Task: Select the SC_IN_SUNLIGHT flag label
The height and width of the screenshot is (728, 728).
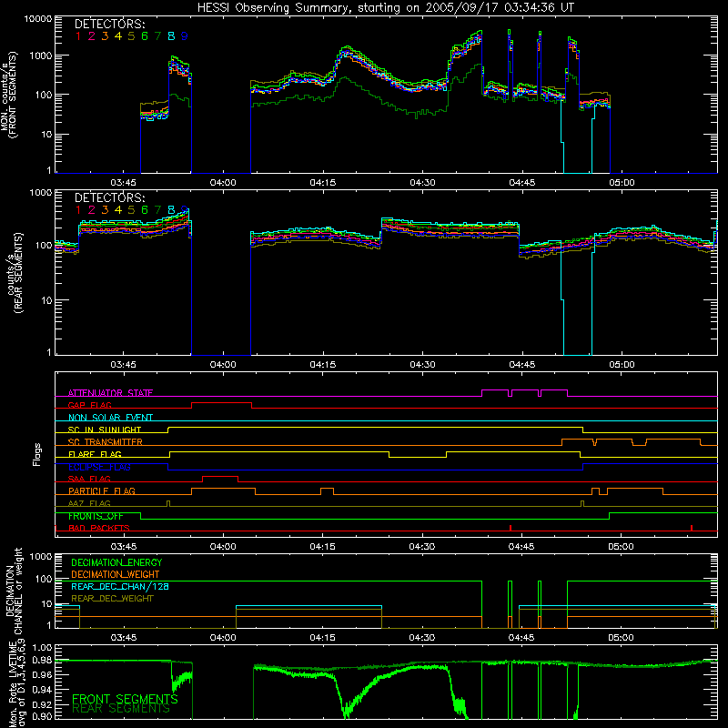Action: (x=105, y=430)
